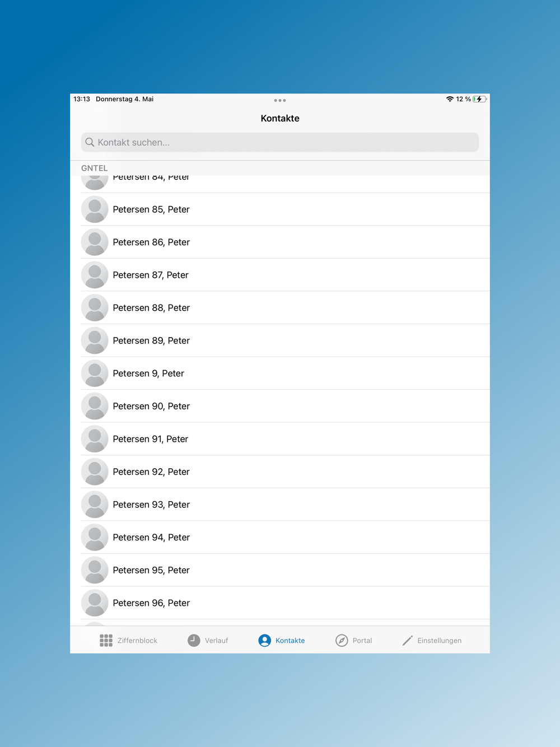Tap avatar of Petersen 94, Peter
This screenshot has height=747, width=560.
pyautogui.click(x=95, y=538)
